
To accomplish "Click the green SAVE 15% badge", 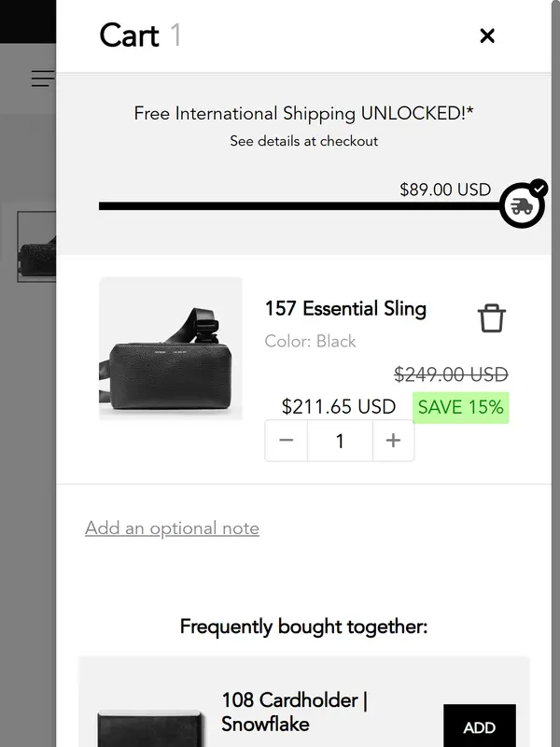I will pos(460,407).
